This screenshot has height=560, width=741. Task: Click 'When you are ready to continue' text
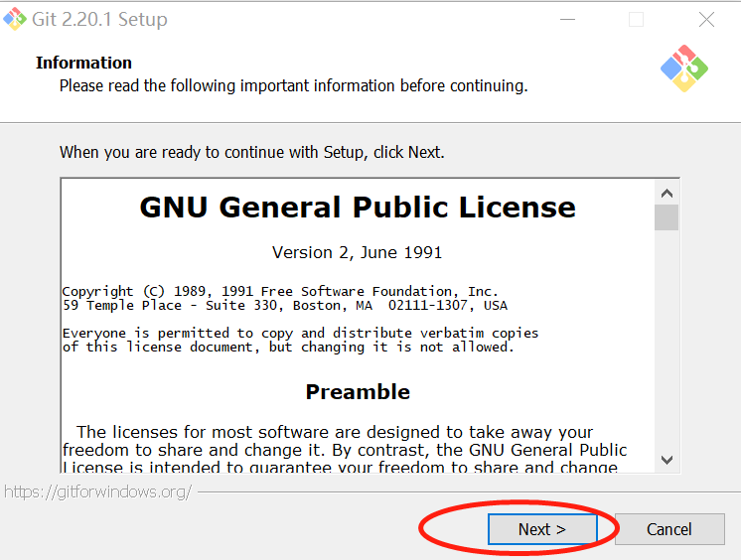pos(252,152)
